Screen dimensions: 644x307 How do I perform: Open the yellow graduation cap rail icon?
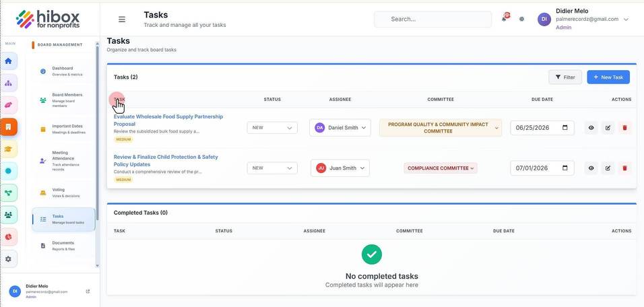coord(9,149)
